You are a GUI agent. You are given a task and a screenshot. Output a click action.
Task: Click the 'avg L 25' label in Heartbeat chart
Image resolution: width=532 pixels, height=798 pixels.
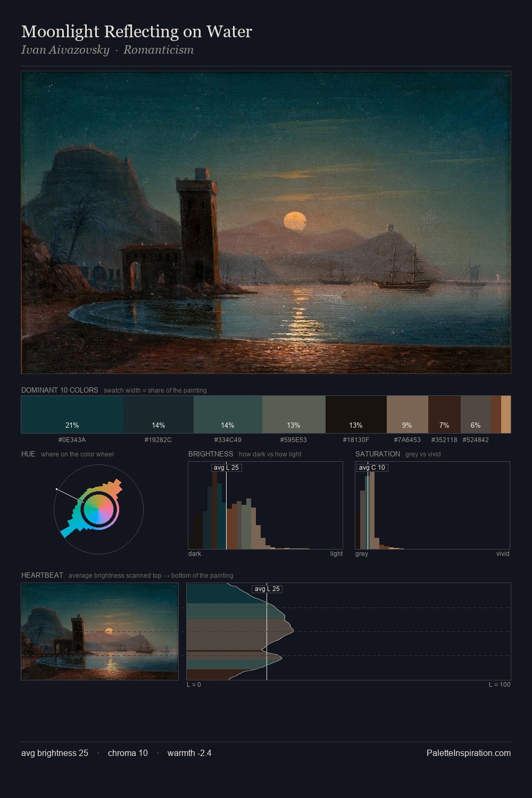click(x=267, y=589)
